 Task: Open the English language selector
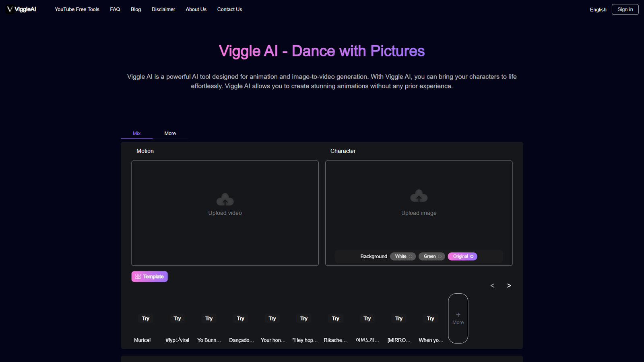[598, 10]
